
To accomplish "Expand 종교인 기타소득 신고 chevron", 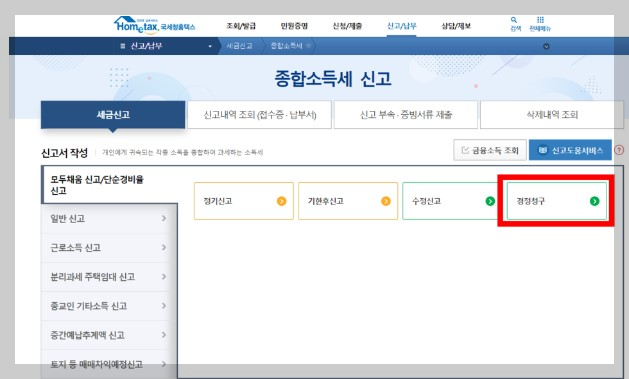I will (x=164, y=306).
